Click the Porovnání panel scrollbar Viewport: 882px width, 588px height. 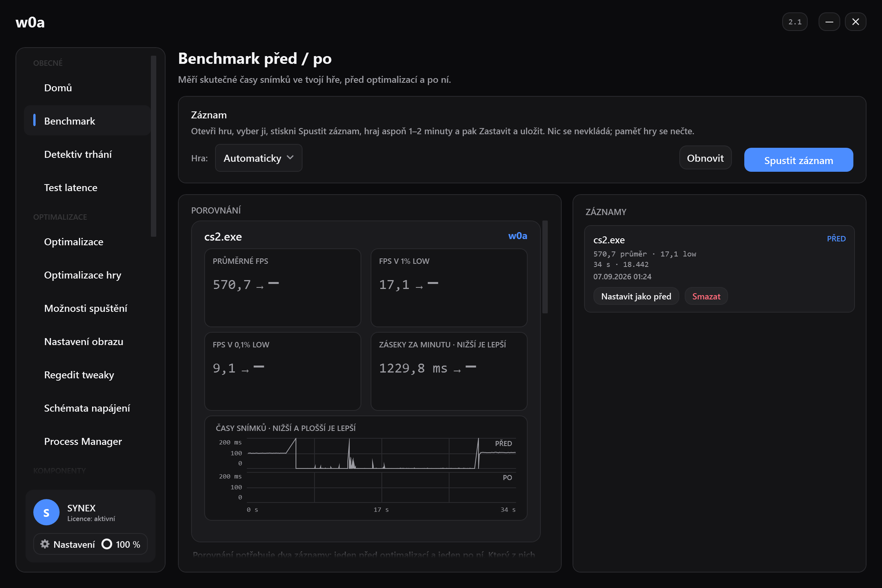545,267
